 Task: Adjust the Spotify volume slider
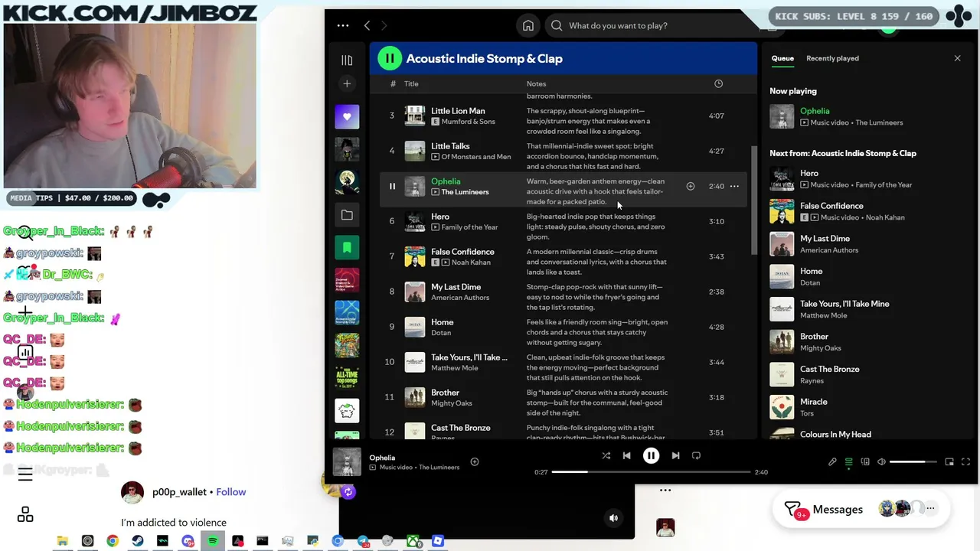tap(913, 461)
